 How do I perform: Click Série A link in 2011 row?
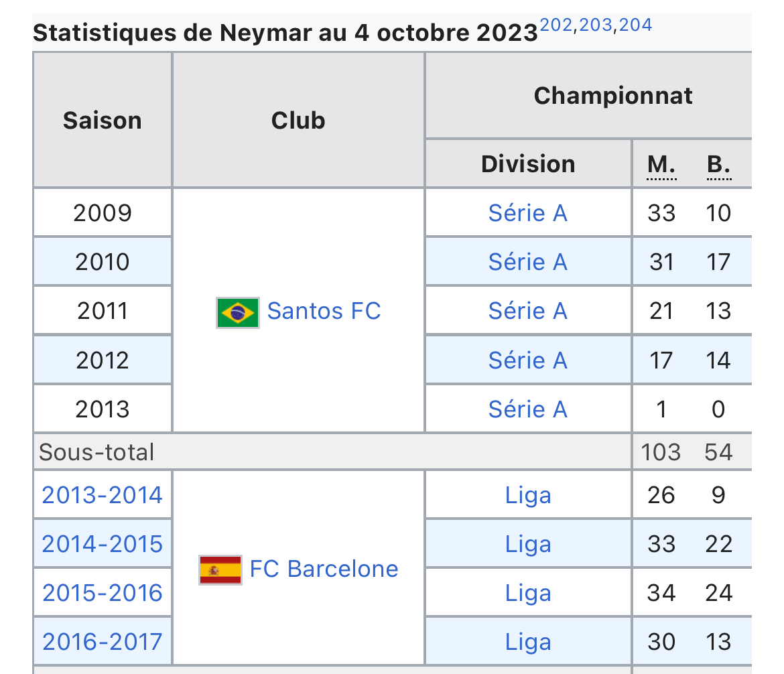(528, 311)
